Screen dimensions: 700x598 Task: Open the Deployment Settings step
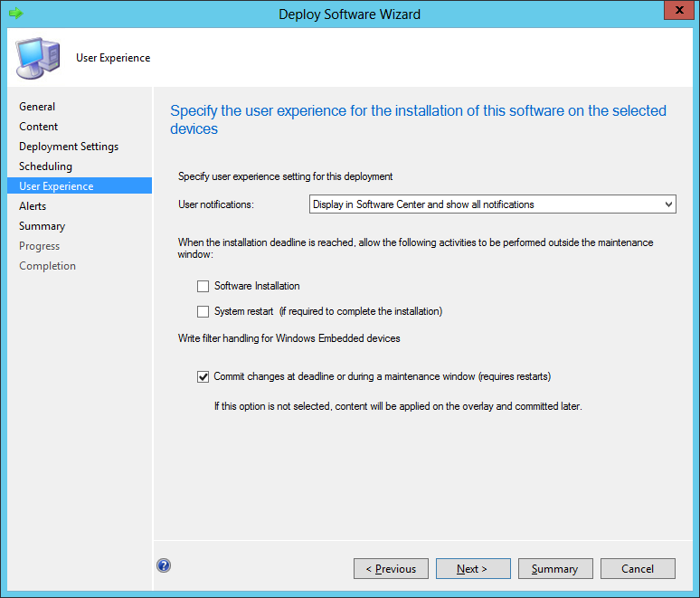[69, 147]
